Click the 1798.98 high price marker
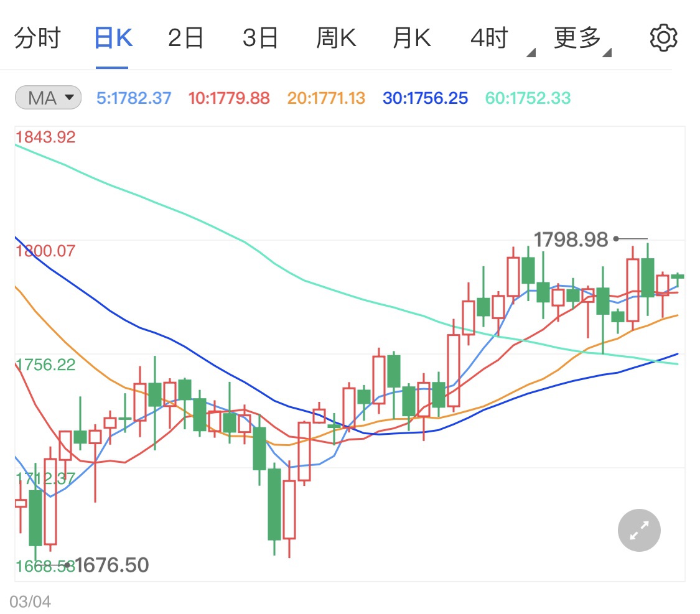The height and width of the screenshot is (614, 700). click(571, 240)
